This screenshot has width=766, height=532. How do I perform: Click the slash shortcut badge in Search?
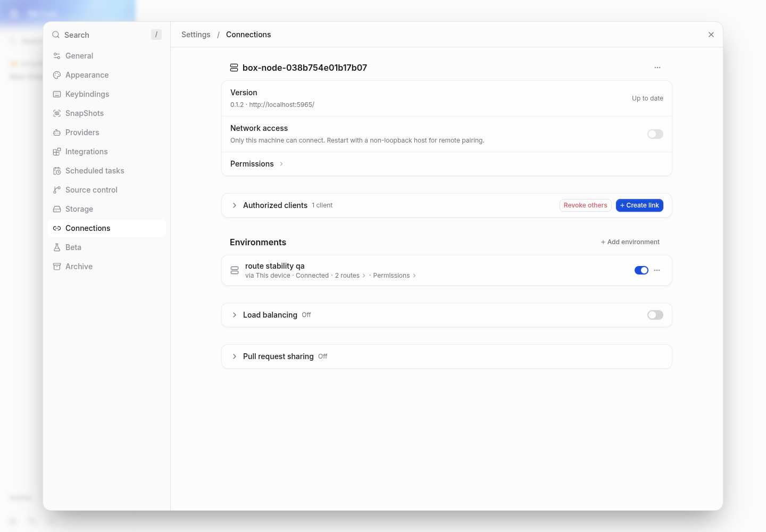pos(156,35)
